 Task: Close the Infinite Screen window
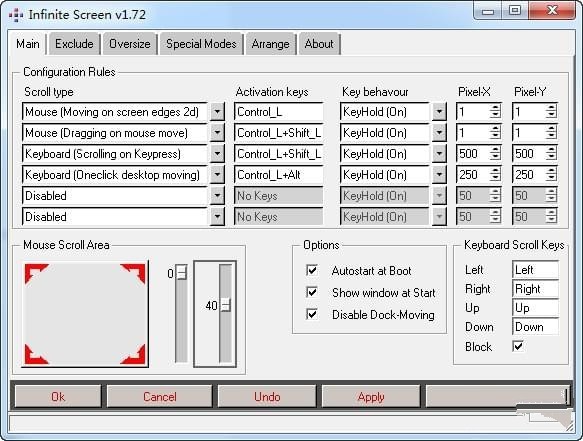click(x=552, y=10)
